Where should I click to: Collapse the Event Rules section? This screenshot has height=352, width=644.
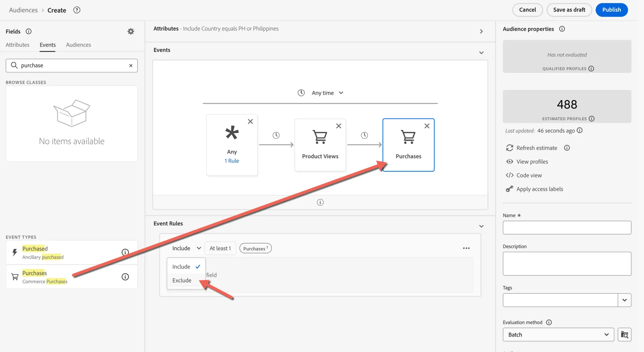481,226
